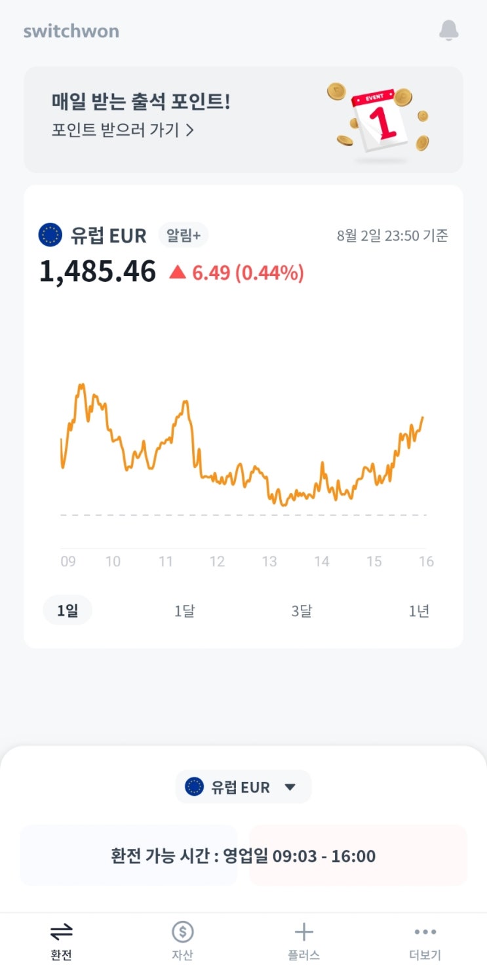Switch chart to 1달 period
487x980 pixels.
click(x=184, y=611)
